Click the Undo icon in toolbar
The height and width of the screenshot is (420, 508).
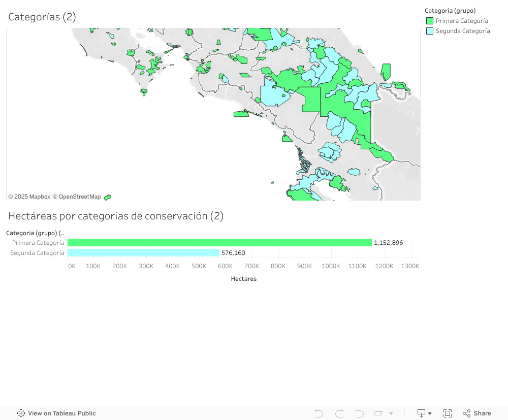319,413
